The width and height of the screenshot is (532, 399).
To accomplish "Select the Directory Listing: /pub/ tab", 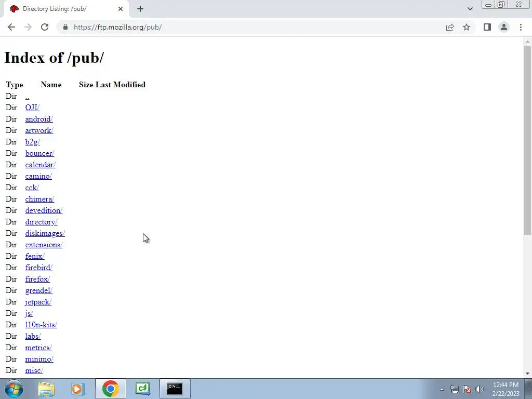I will coord(66,9).
